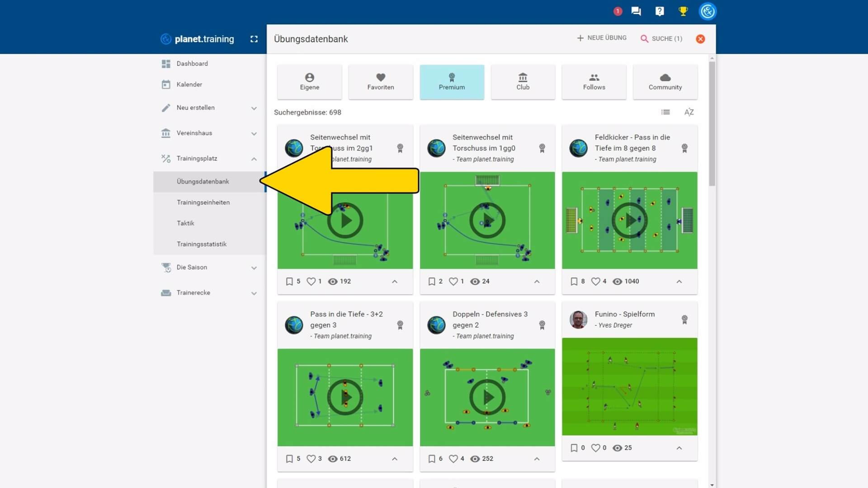Open the SUCHE (1) search button

point(661,39)
